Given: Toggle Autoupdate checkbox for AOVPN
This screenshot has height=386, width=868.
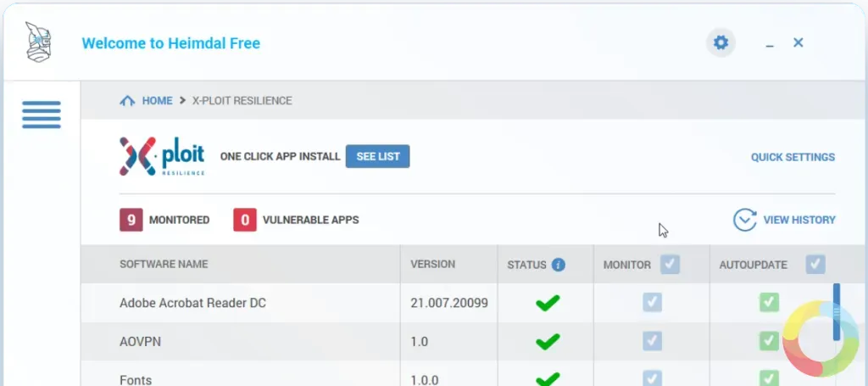Looking at the screenshot, I should pyautogui.click(x=769, y=340).
